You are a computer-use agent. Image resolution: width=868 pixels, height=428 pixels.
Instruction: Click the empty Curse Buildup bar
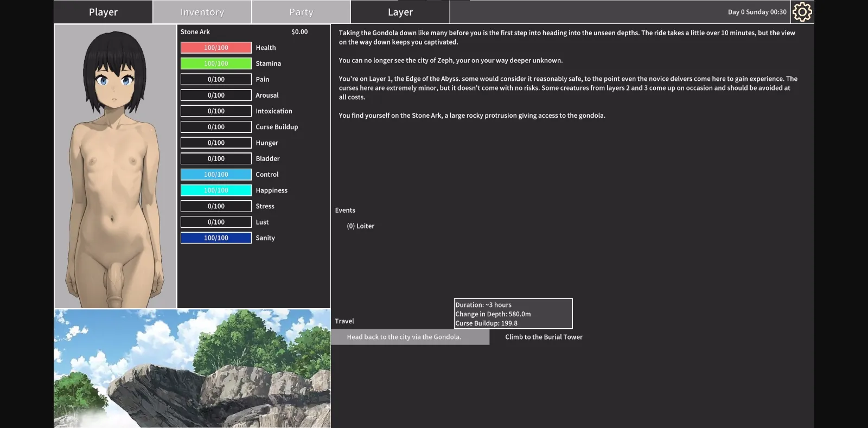point(216,127)
